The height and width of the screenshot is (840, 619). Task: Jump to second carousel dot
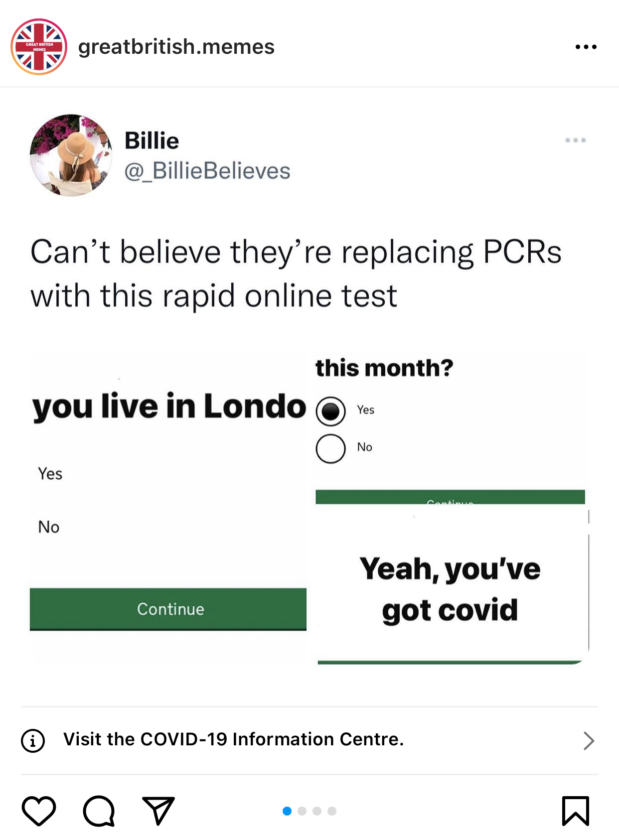[x=302, y=811]
